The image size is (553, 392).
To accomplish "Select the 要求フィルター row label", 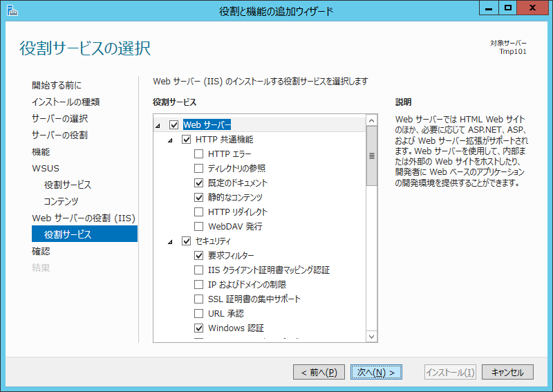I will coord(231,255).
